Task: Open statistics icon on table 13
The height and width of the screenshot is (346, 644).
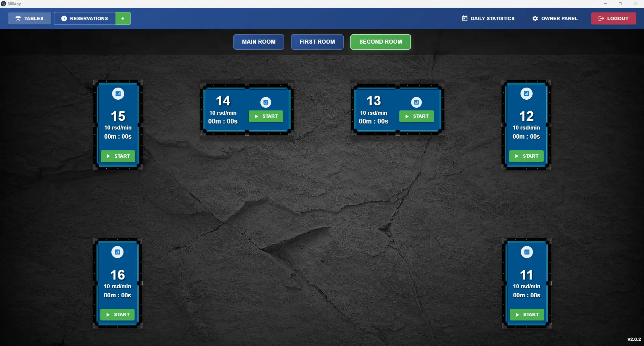Action: [416, 102]
